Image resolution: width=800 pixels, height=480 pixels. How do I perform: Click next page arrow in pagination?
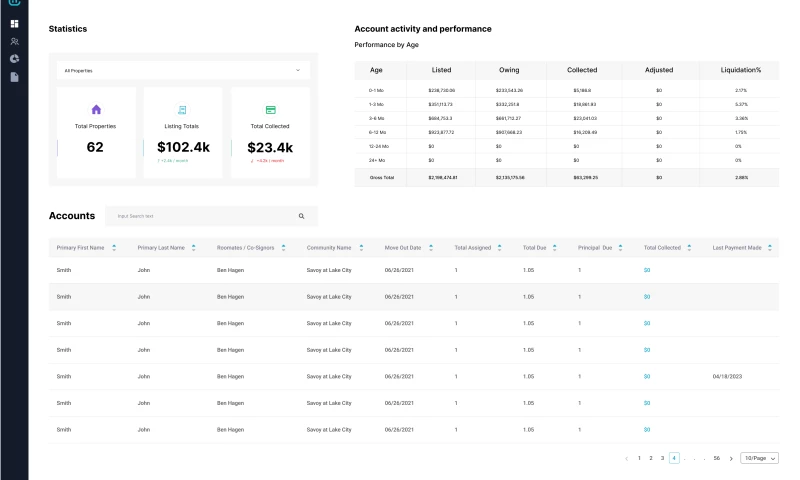coord(731,458)
